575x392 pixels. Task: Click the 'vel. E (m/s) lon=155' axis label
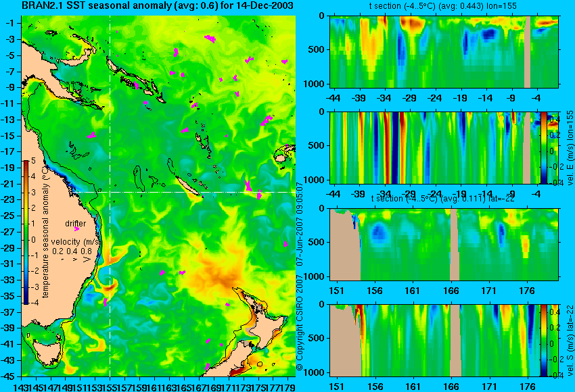point(570,147)
